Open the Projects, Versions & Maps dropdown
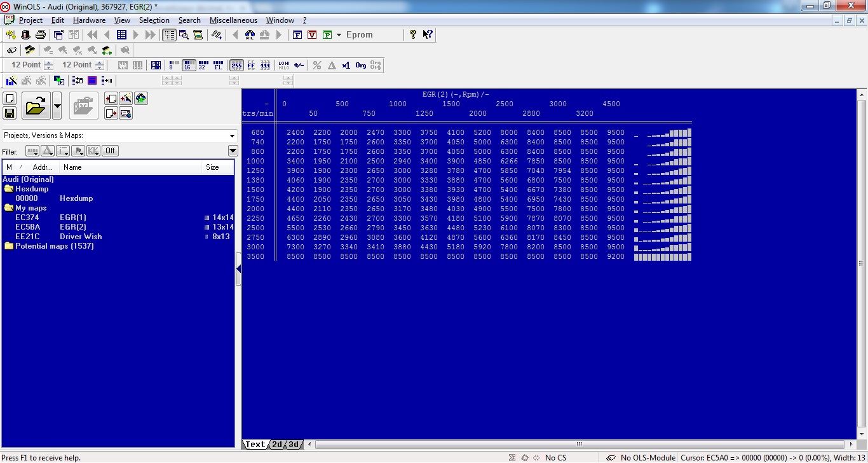 coord(232,135)
